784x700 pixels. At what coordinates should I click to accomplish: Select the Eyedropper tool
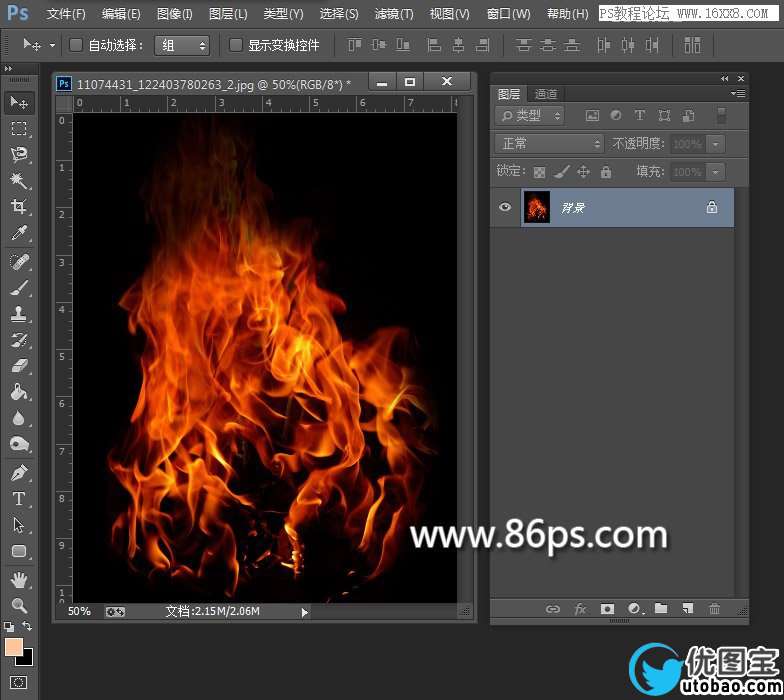pos(19,233)
